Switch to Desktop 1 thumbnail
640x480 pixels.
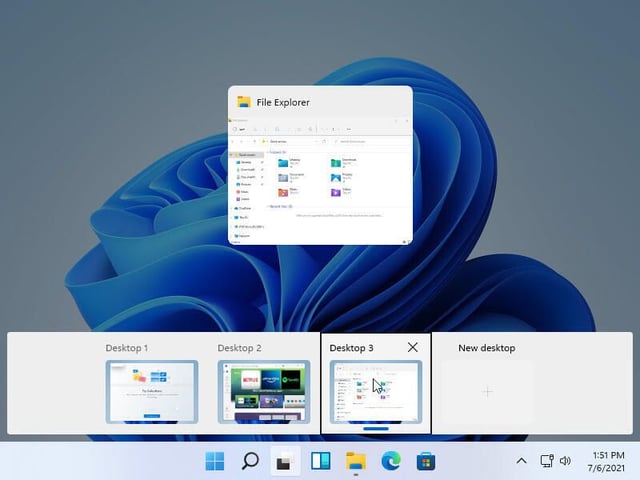[x=152, y=392]
